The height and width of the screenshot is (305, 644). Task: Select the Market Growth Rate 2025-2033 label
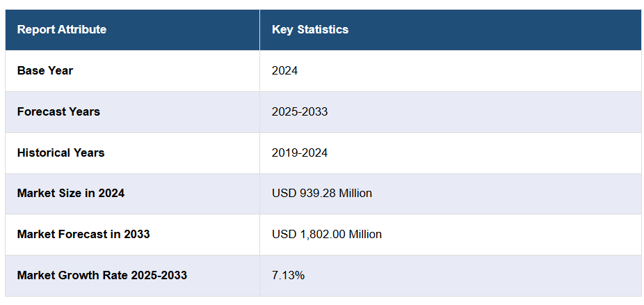pyautogui.click(x=102, y=275)
